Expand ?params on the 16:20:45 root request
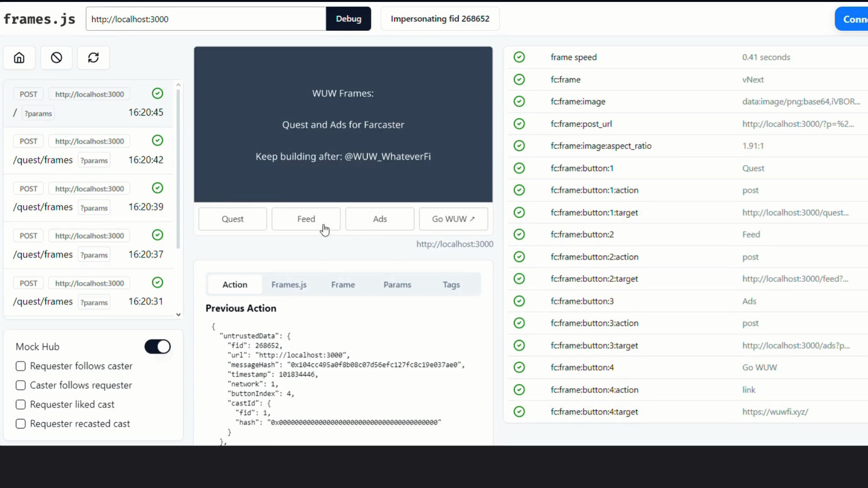 [x=38, y=113]
